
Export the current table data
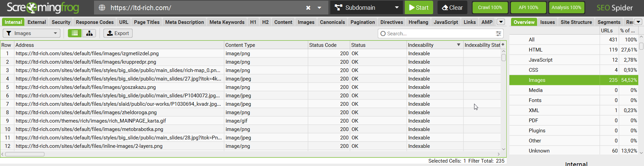[x=118, y=33]
